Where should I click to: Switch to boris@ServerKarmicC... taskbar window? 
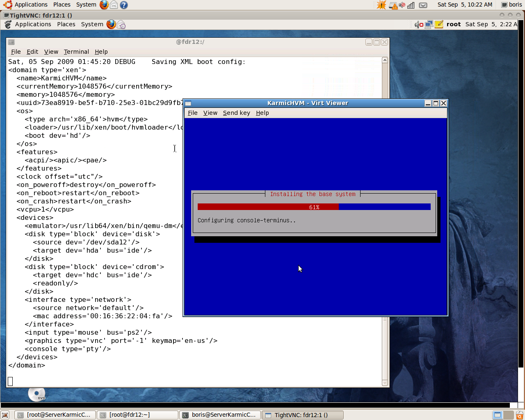pos(220,415)
